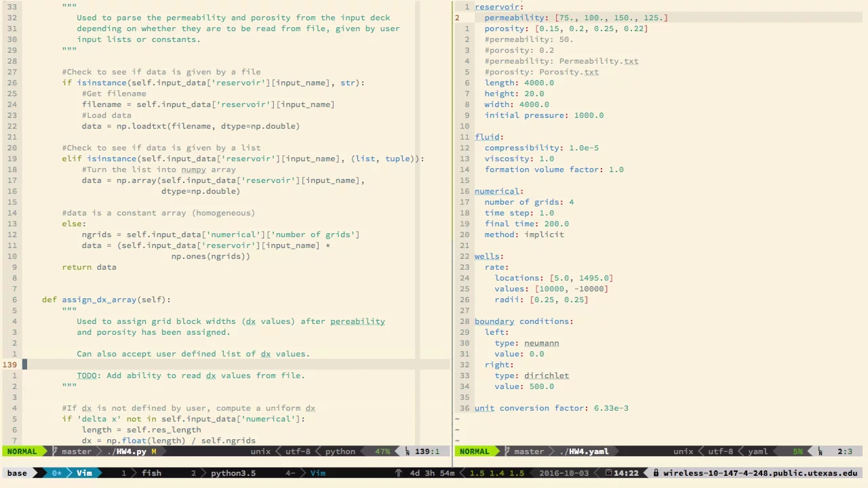The image size is (868, 488).
Task: Click the 'wells:' section header
Action: point(489,256)
